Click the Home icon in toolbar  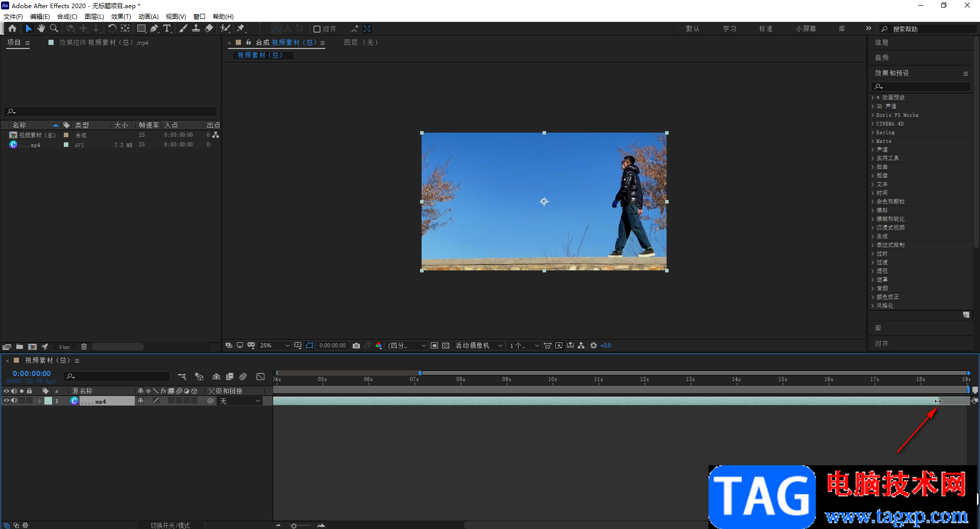12,29
